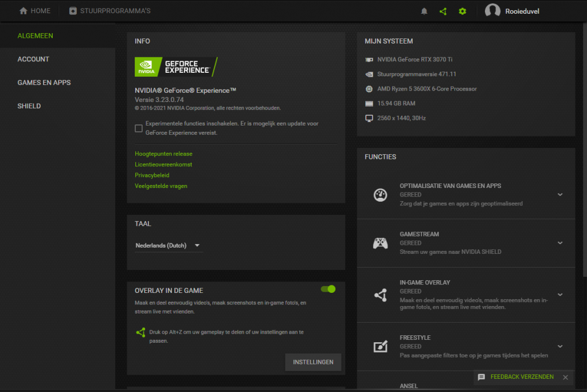The height and width of the screenshot is (392, 587).
Task: Click Feedback verzenden
Action: (x=522, y=377)
